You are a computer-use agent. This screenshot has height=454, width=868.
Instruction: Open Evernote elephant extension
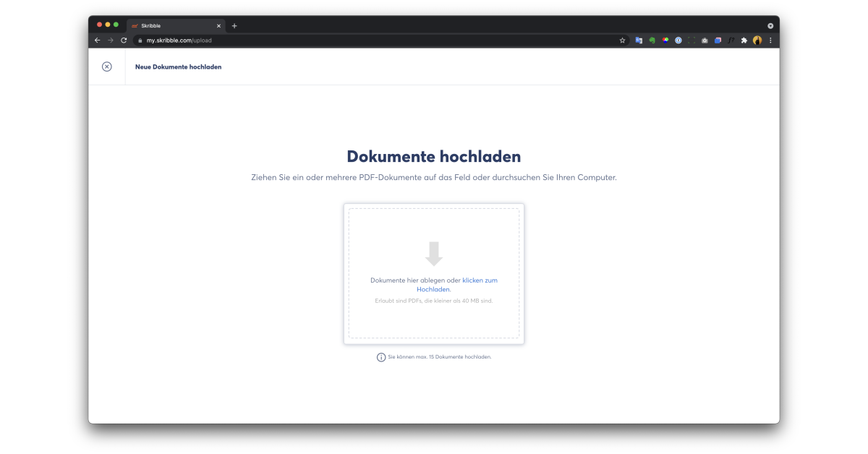tap(652, 40)
